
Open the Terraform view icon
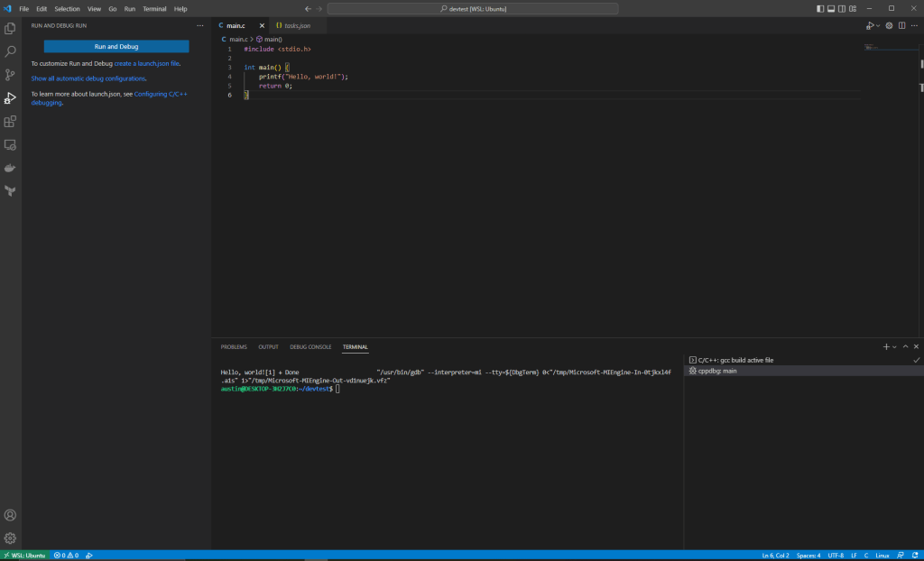[11, 190]
